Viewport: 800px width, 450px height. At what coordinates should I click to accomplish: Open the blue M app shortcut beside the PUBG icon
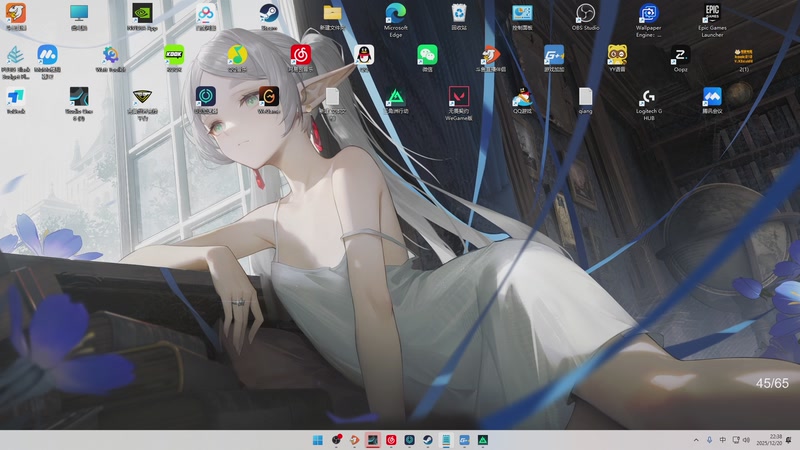coord(47,62)
